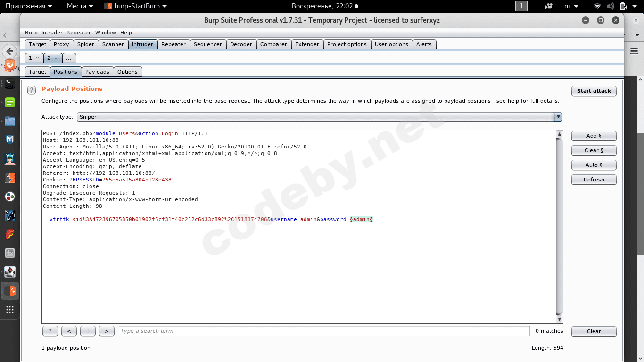Open the Repeater main tab
This screenshot has width=644, height=362.
pyautogui.click(x=173, y=44)
